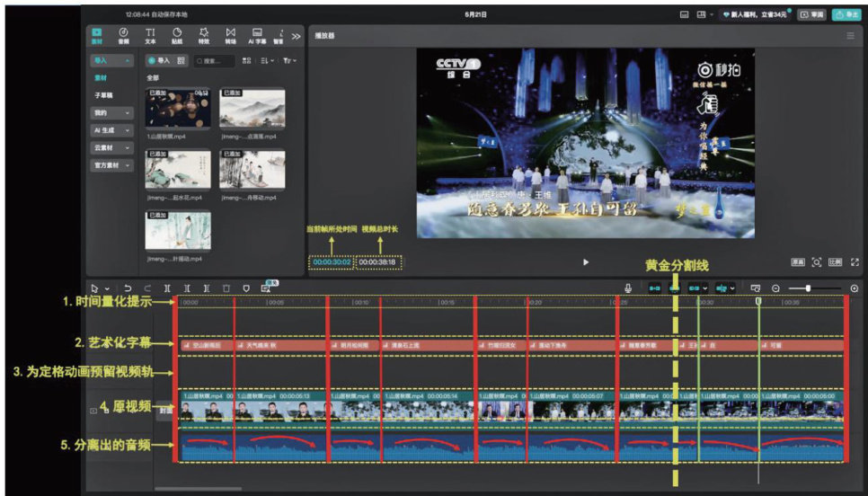Click the split clip tool icon
This screenshot has width=868, height=496.
pyautogui.click(x=167, y=288)
